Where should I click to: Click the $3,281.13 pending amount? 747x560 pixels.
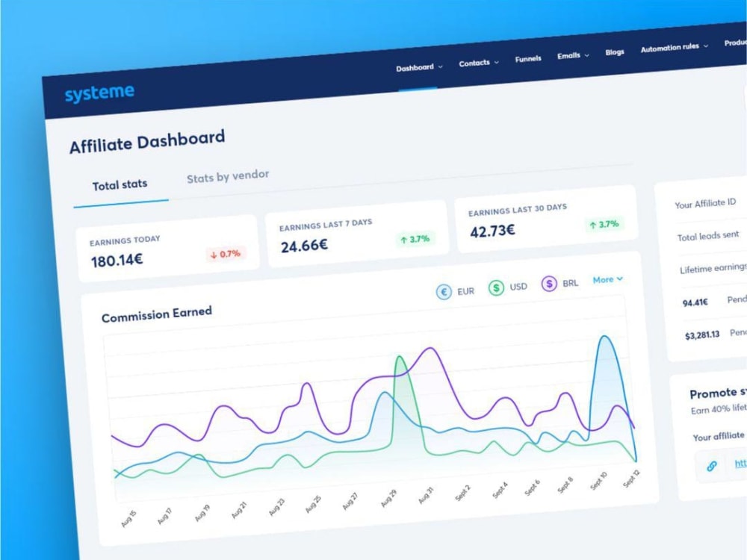pos(702,335)
